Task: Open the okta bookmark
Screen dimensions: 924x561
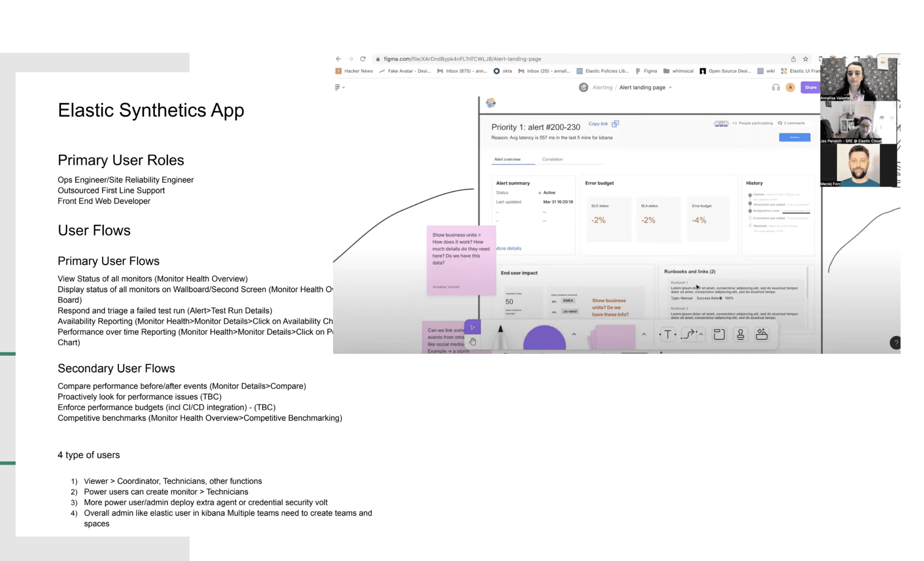Action: pos(503,71)
